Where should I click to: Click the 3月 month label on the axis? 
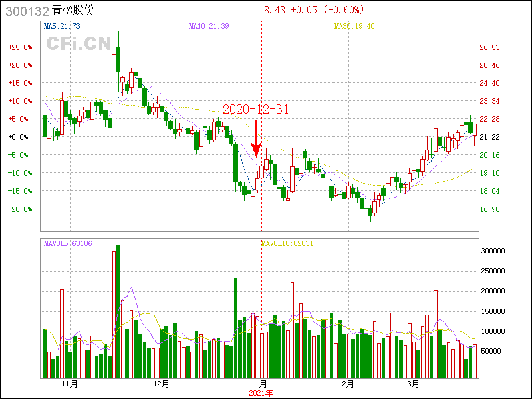[414, 384]
